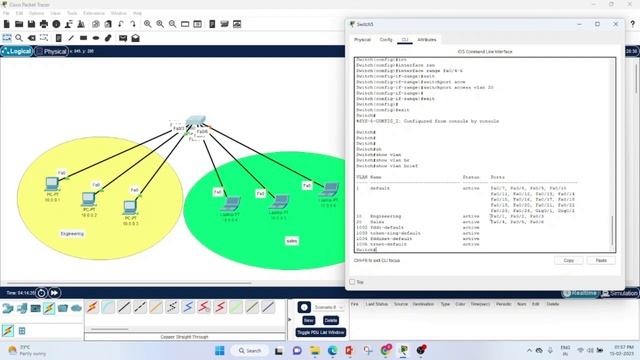The height and width of the screenshot is (360, 640).
Task: Choose the Resize Shape tool
Action: pos(44,38)
